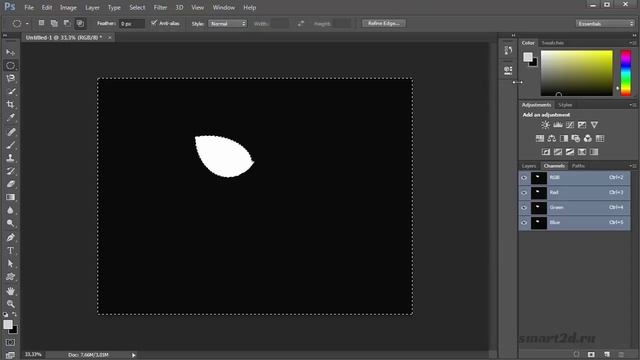This screenshot has height=360, width=640.
Task: Select the Horizontal Type tool
Action: point(11,251)
